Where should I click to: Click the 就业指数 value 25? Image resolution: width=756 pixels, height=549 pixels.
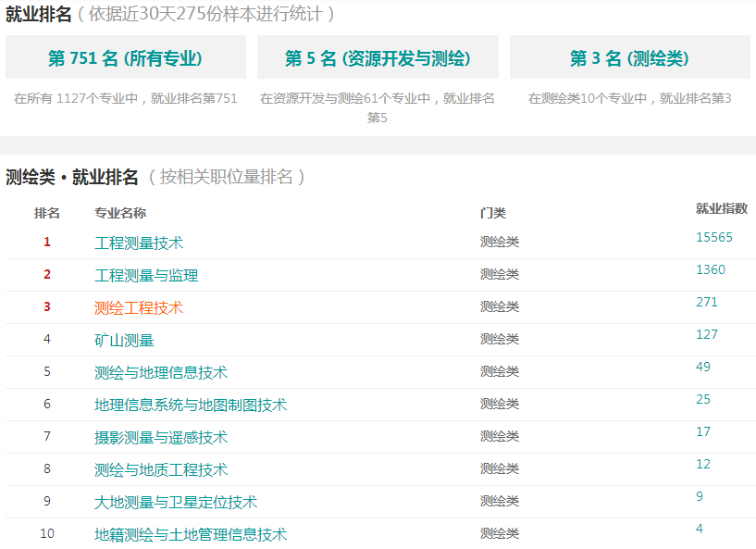(703, 399)
